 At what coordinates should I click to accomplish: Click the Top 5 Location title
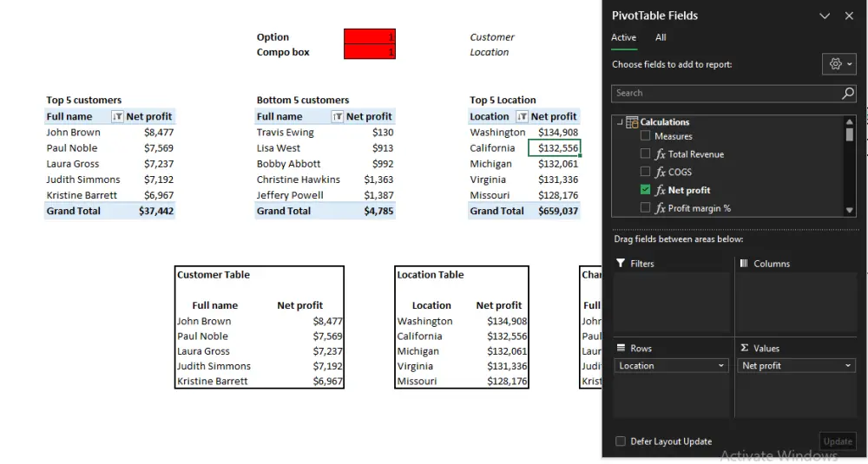(503, 100)
